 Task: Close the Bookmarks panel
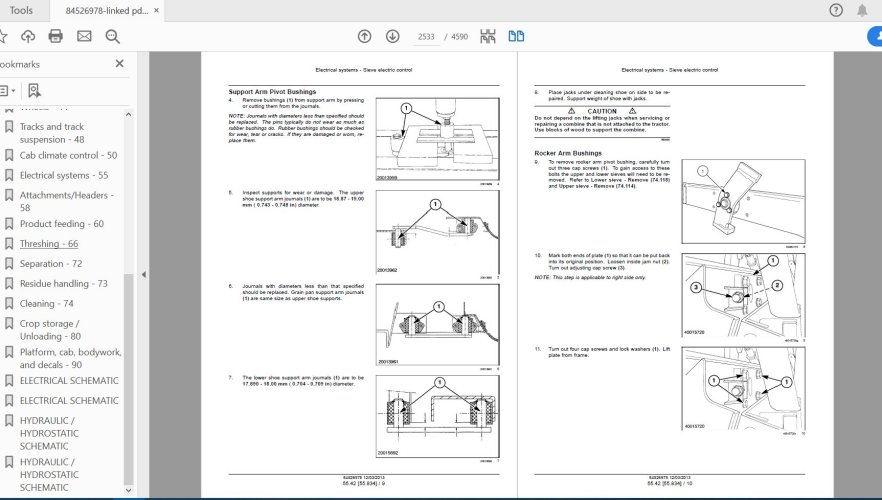click(x=119, y=64)
